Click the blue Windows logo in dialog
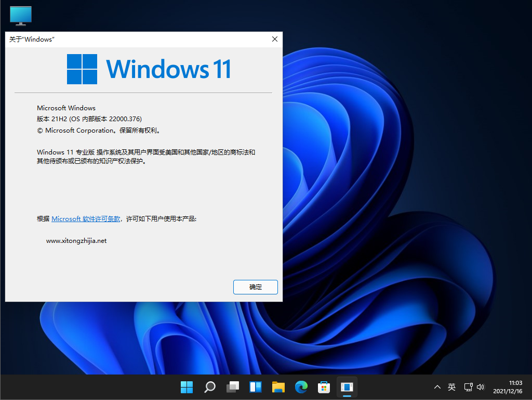532x400 pixels. click(82, 69)
